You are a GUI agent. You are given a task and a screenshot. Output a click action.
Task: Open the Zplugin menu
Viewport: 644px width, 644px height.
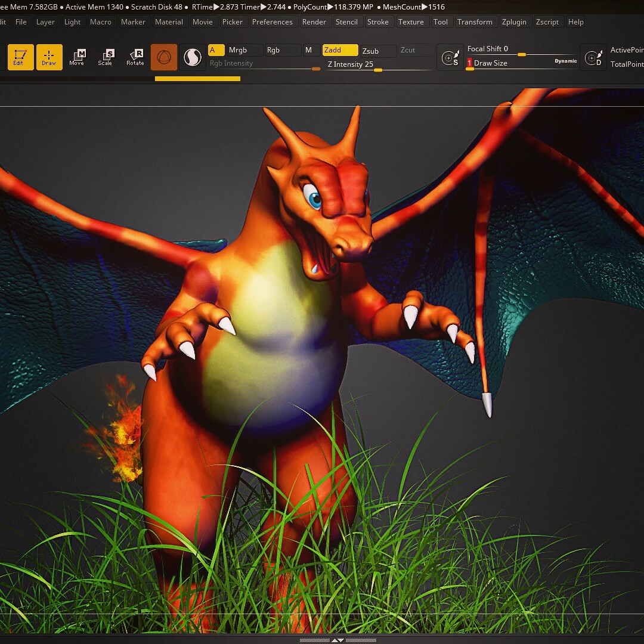pos(514,21)
